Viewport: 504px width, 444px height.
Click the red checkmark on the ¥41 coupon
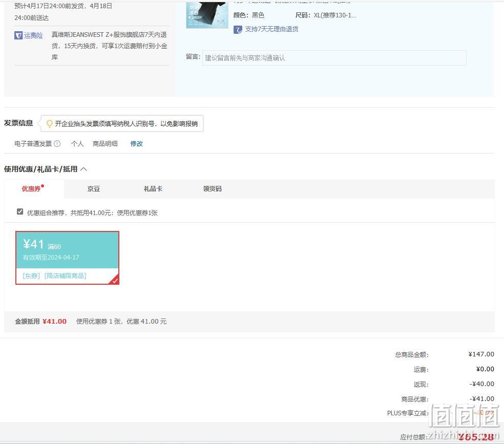point(115,281)
